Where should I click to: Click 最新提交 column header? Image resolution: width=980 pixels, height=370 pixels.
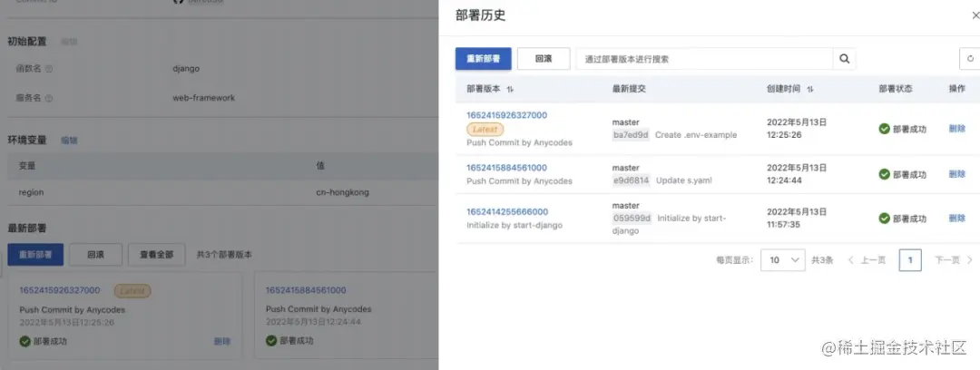click(629, 90)
